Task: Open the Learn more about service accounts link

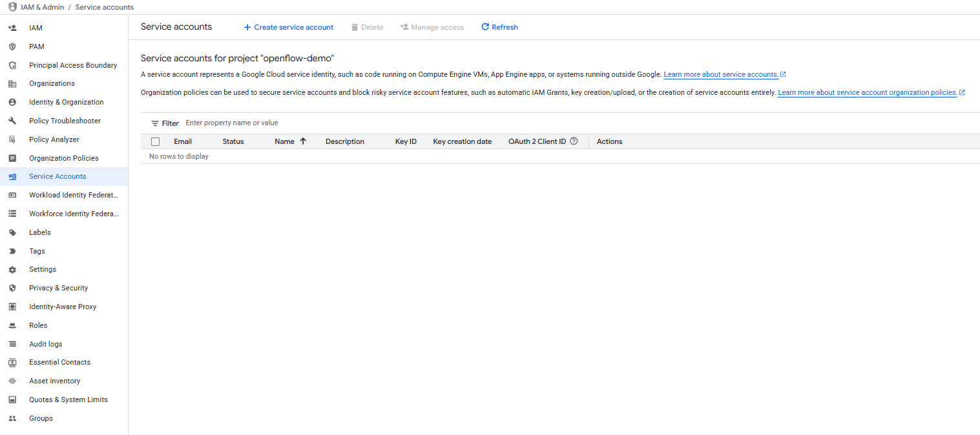Action: (720, 74)
